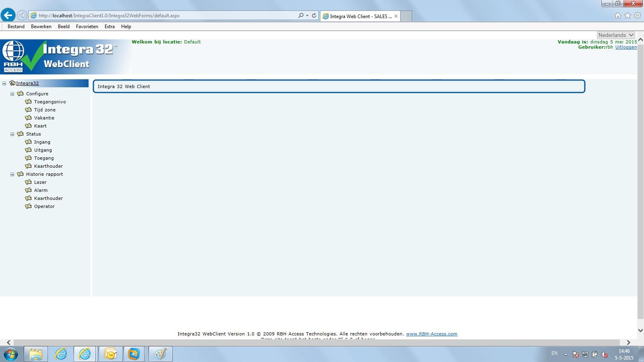
Task: Go back with the browser back arrow
Action: [8, 15]
